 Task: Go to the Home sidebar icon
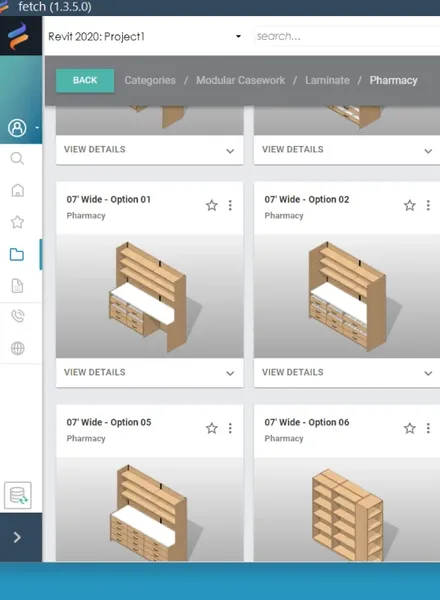(x=17, y=190)
